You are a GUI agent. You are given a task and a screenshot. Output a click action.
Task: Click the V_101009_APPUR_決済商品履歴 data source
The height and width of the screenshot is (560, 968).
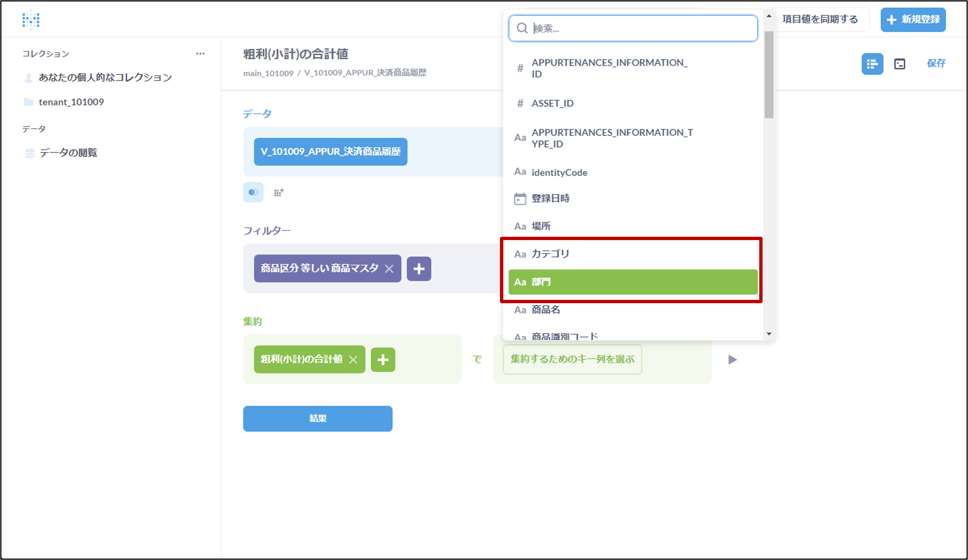(330, 152)
